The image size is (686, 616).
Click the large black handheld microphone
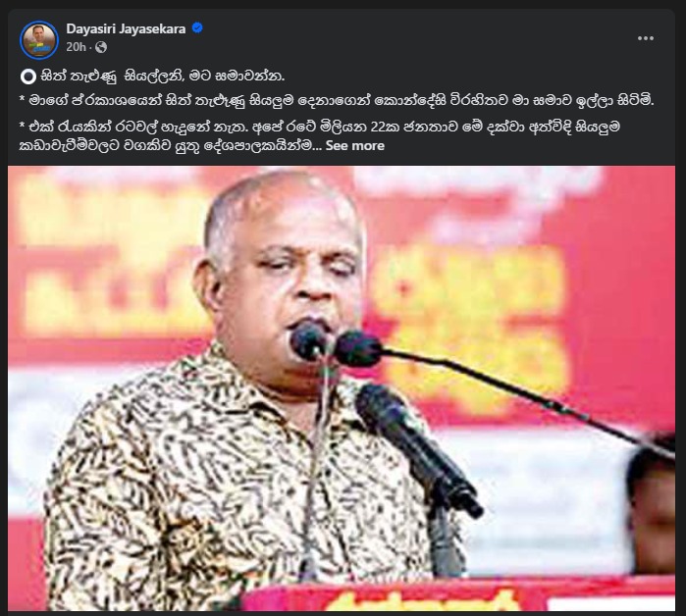(418, 448)
